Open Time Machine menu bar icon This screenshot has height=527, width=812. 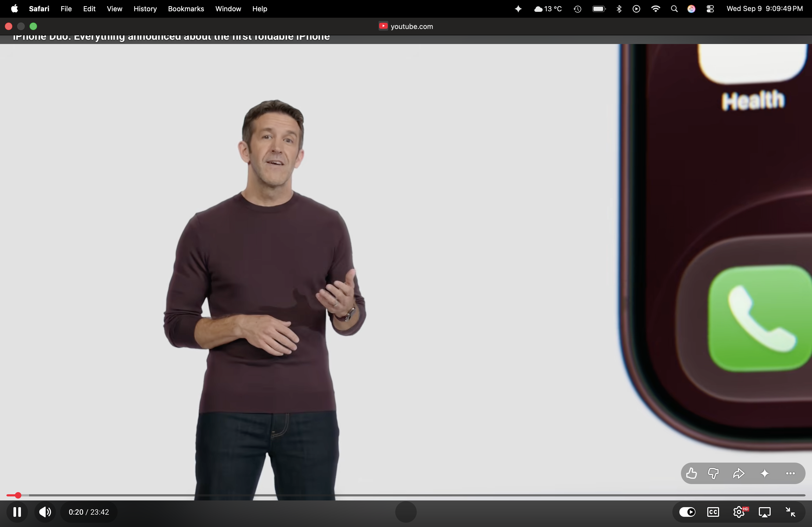tap(577, 9)
